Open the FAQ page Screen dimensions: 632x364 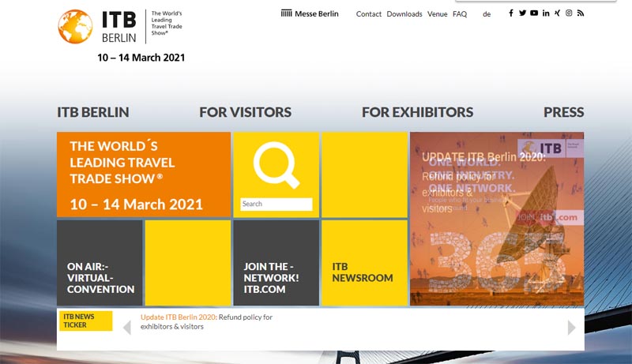pos(460,14)
